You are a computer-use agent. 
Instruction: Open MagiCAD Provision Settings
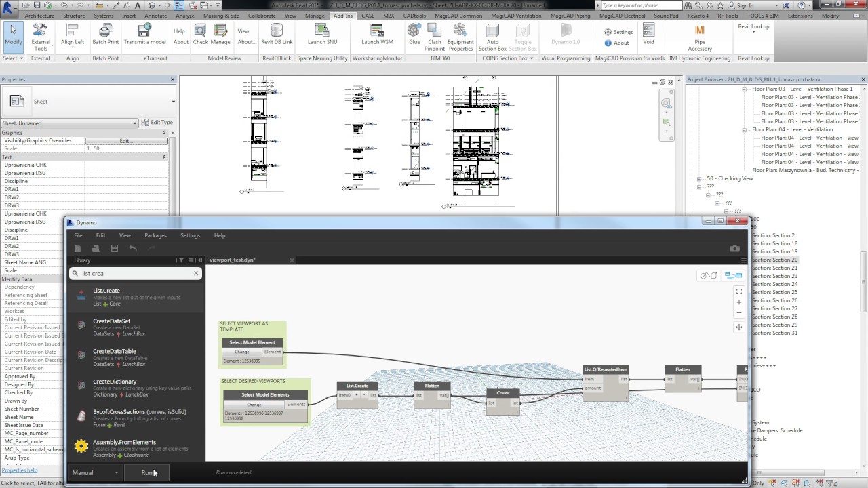click(618, 32)
